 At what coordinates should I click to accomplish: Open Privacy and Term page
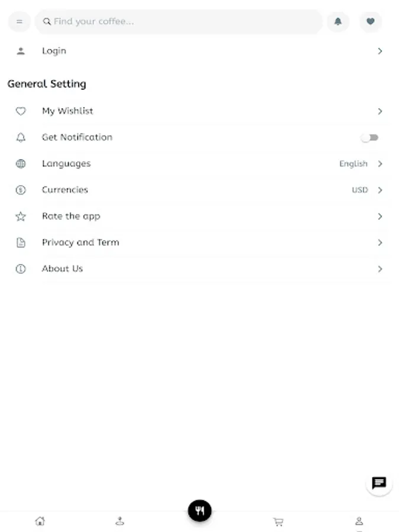pos(80,242)
